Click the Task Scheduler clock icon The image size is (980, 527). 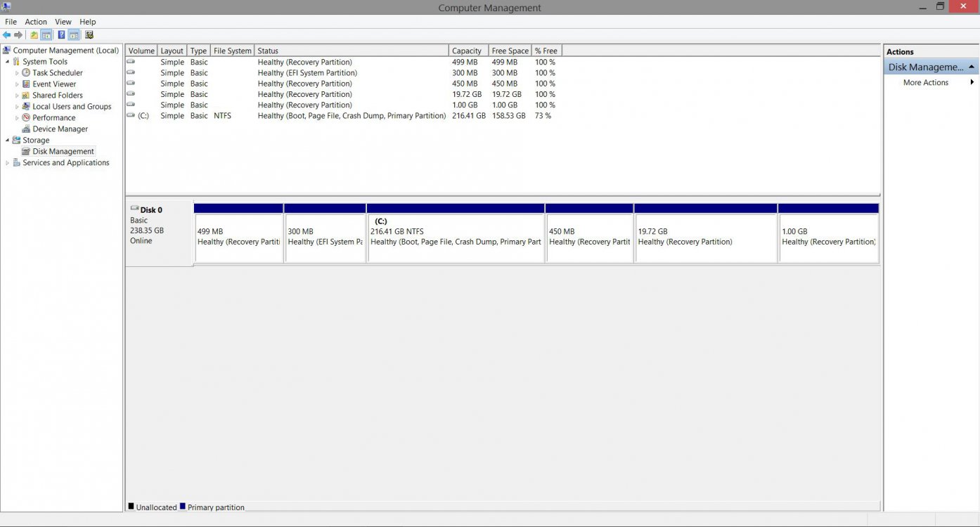click(26, 73)
